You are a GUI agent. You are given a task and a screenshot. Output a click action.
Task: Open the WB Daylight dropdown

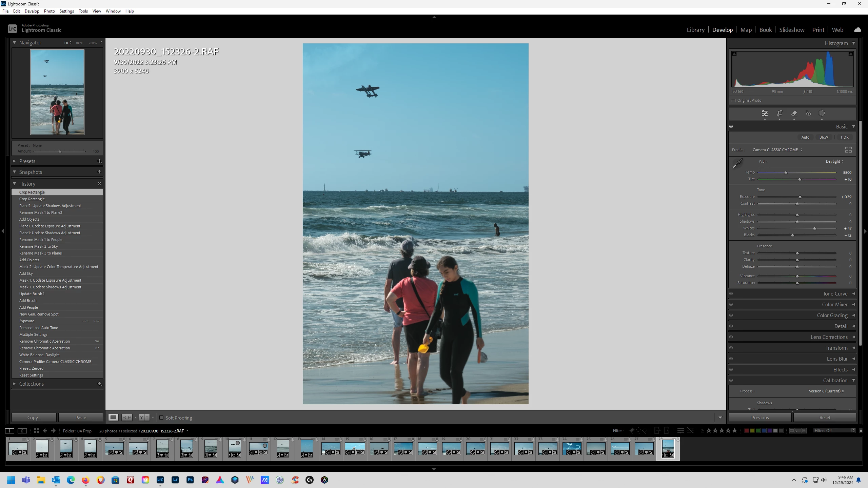click(834, 161)
